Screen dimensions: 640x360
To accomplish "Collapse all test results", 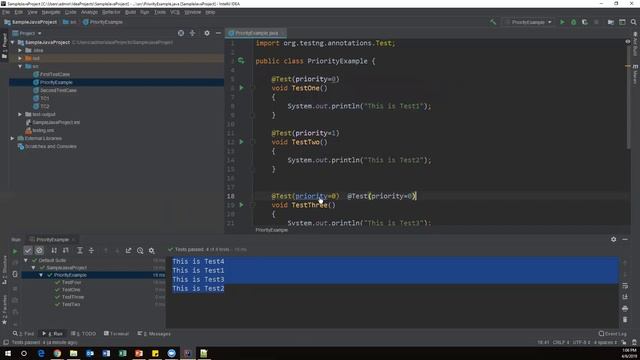I will tap(91, 250).
